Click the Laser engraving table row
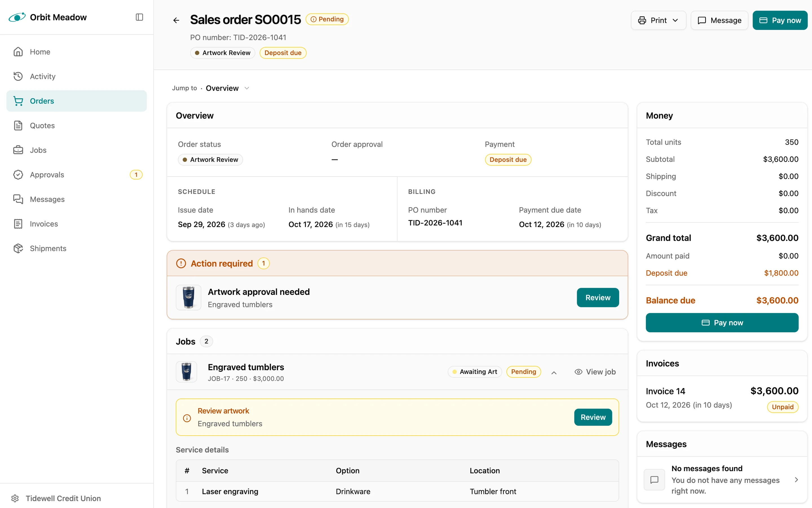This screenshot has width=812, height=508. click(397, 492)
